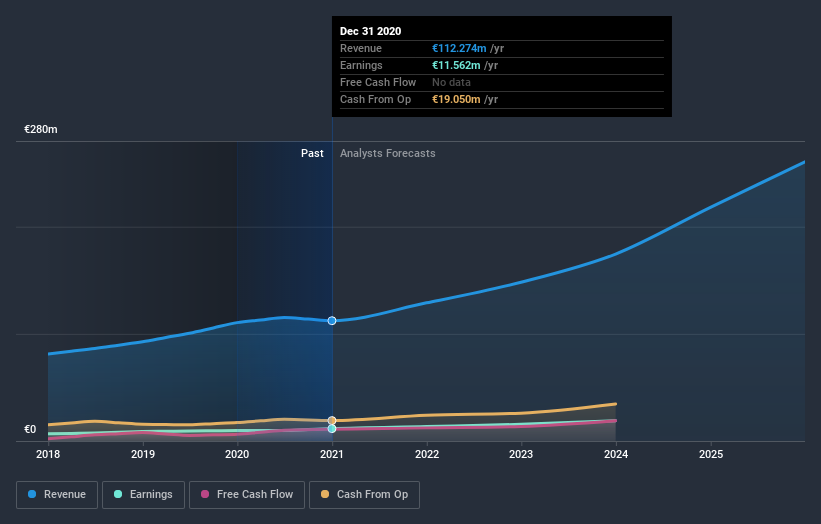Click the Earnings row label in tooltip
The width and height of the screenshot is (821, 524).
coord(361,65)
